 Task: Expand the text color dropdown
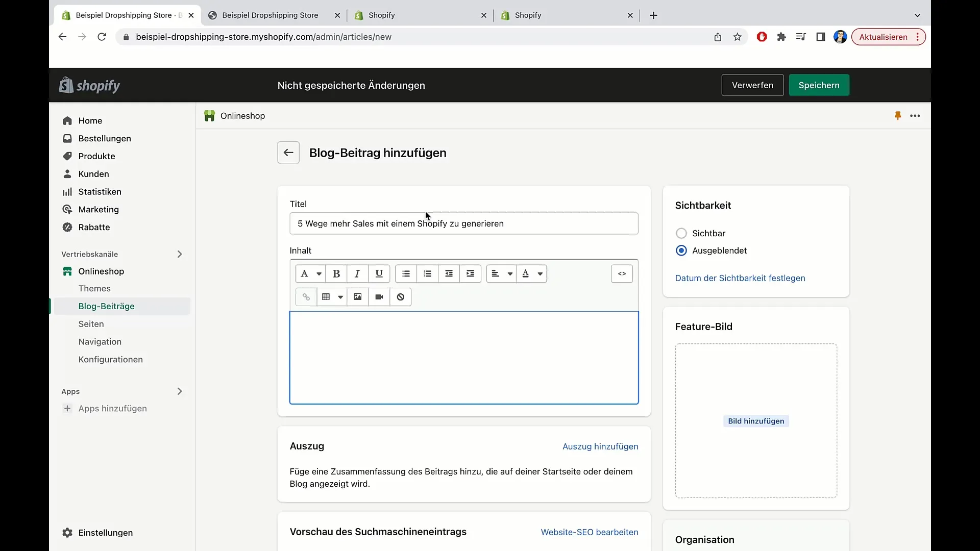[541, 273]
